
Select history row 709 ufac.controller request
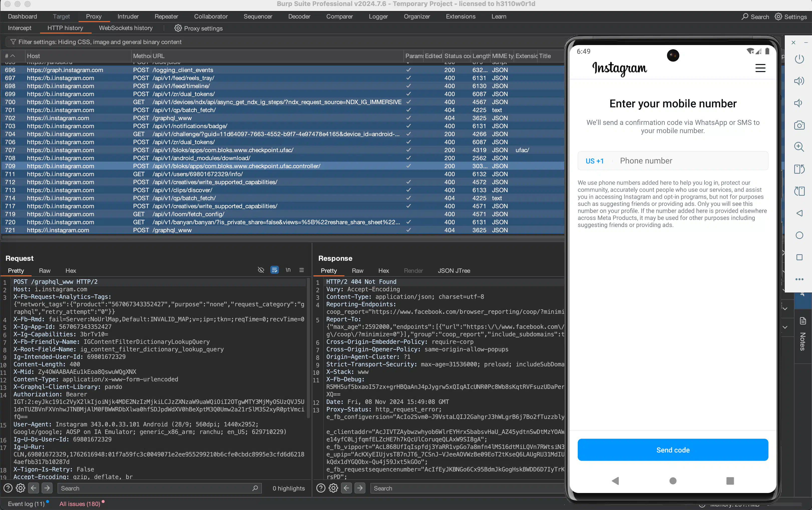pos(283,166)
